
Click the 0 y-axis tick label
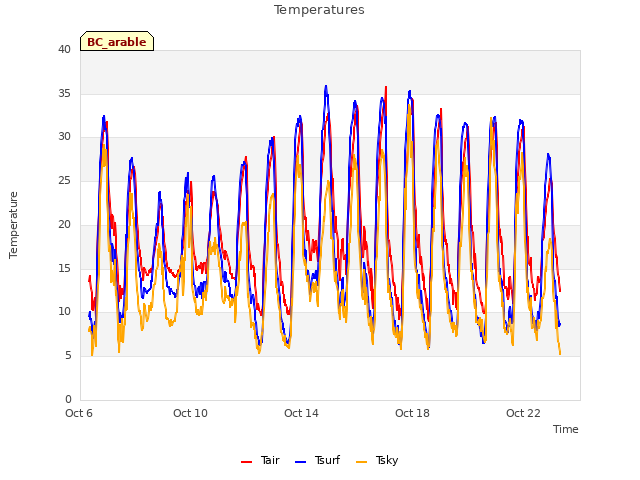point(68,399)
